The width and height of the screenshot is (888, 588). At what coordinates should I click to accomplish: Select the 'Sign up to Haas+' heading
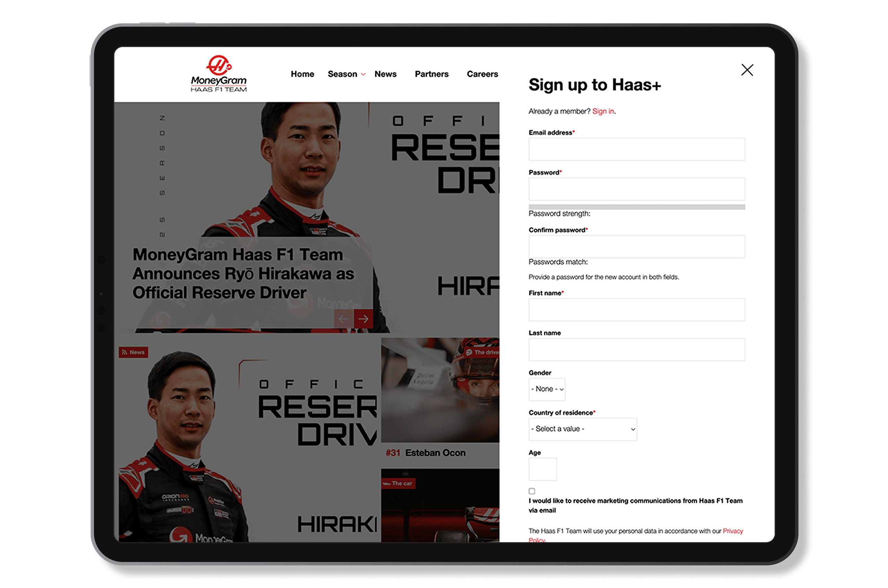point(594,85)
